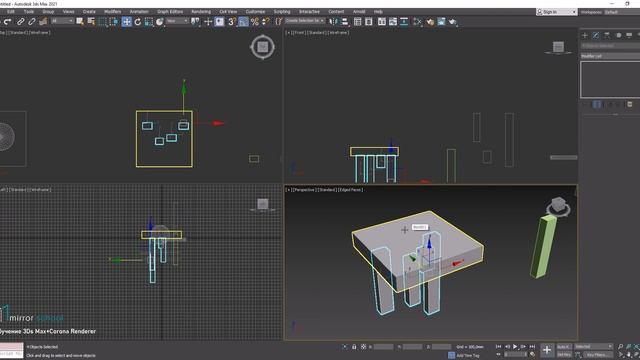Click the large Set Keys plus button

point(547,350)
